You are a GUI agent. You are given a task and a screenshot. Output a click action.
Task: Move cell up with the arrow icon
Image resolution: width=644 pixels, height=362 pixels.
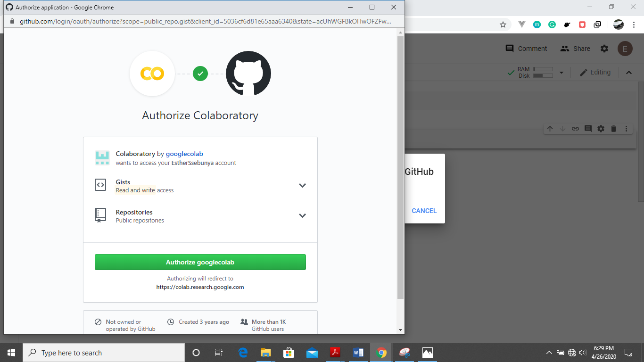[550, 128]
